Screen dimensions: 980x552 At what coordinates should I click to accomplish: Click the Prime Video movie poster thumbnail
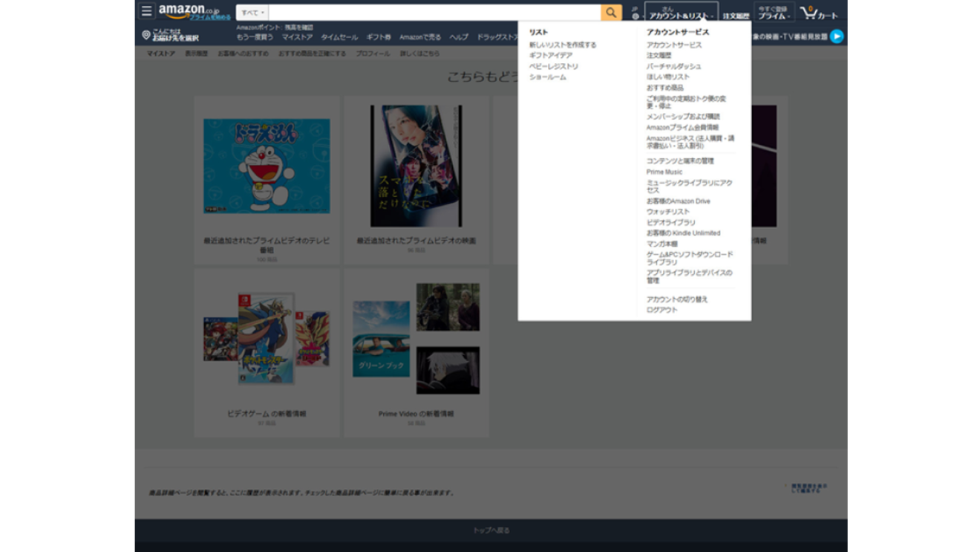[416, 166]
